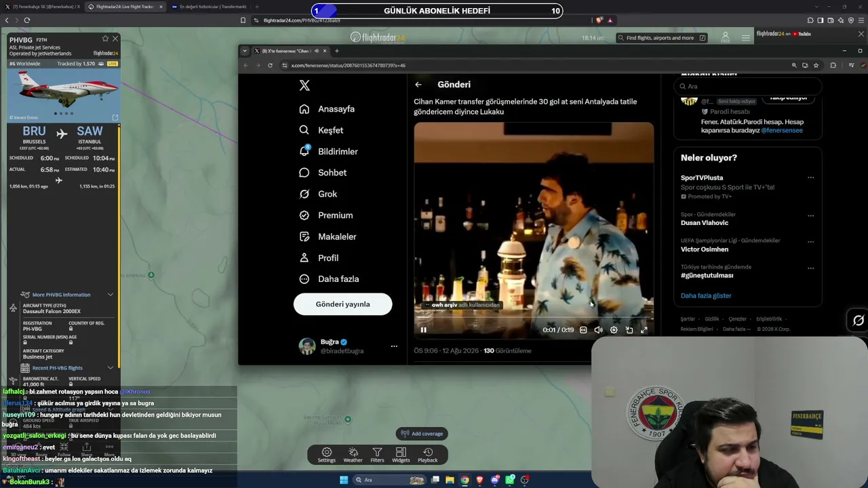Open options for the SporTVPlusta promoted item
This screenshot has width=868, height=488.
coord(810,178)
